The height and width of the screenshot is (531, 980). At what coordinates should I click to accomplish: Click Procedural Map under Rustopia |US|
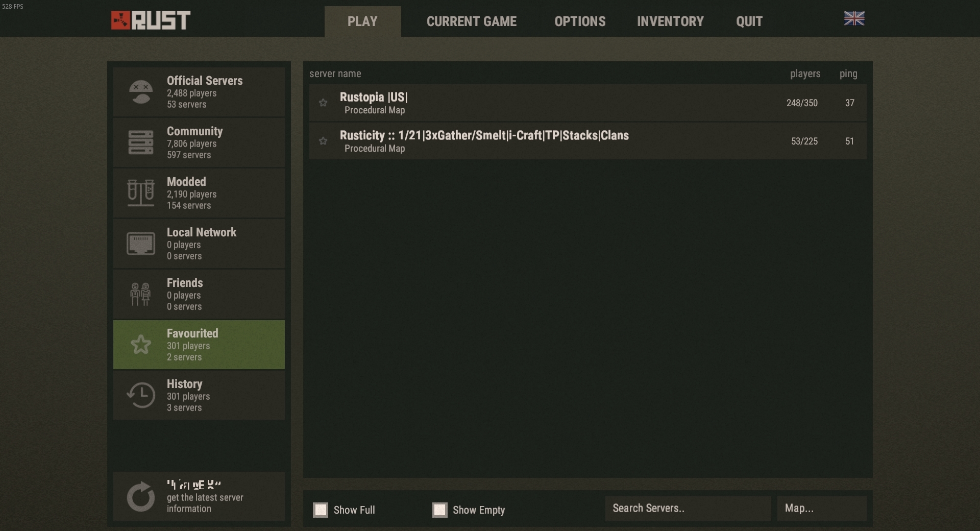click(375, 110)
